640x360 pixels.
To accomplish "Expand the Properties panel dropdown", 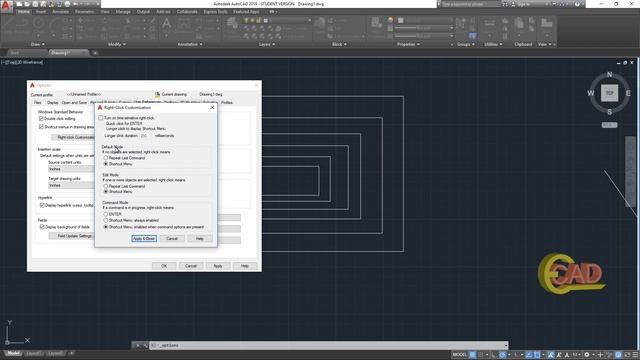I will coord(408,44).
